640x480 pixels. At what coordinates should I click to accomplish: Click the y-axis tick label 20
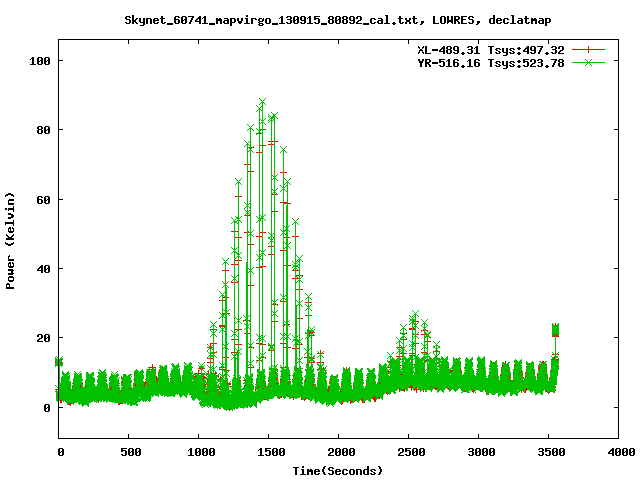point(43,338)
